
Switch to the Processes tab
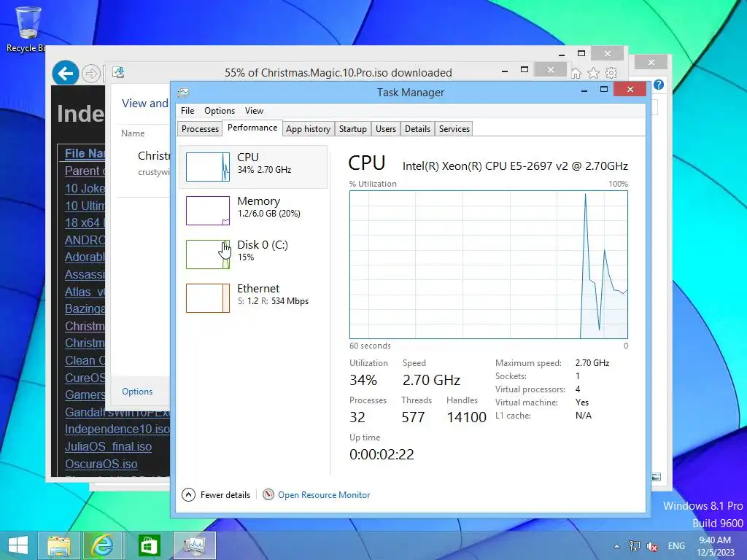point(200,129)
